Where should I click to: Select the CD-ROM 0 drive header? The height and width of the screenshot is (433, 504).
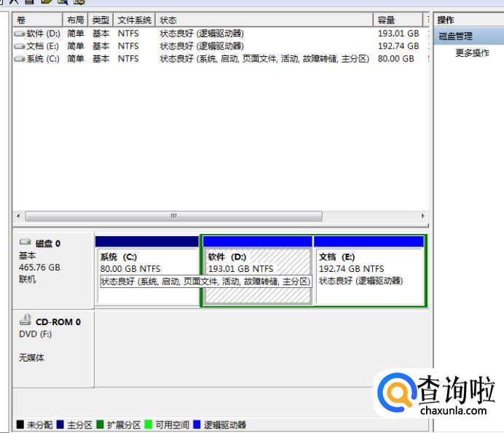point(53,348)
